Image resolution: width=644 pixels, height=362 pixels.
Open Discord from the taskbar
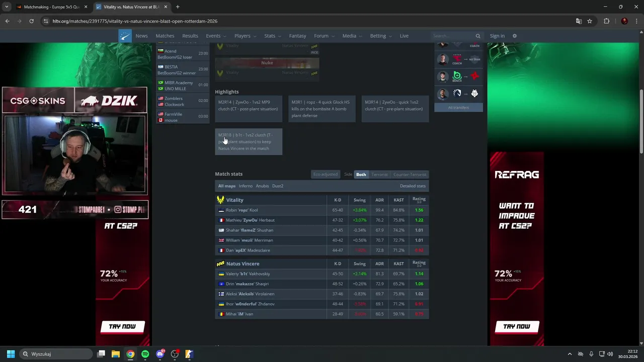click(160, 354)
